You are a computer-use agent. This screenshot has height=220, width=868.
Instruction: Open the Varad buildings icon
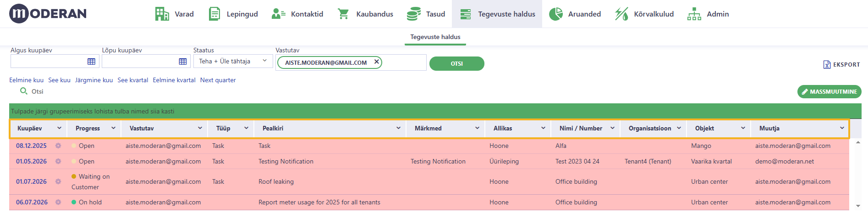point(162,14)
